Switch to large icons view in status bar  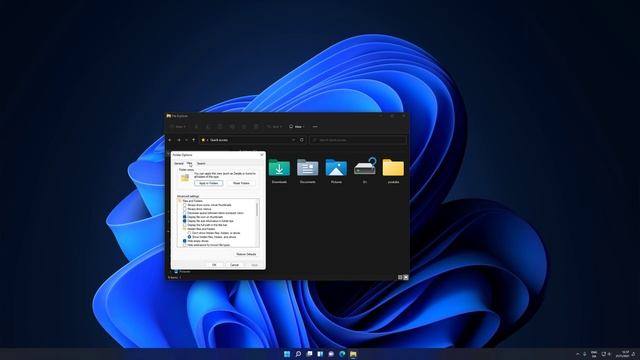click(x=406, y=277)
